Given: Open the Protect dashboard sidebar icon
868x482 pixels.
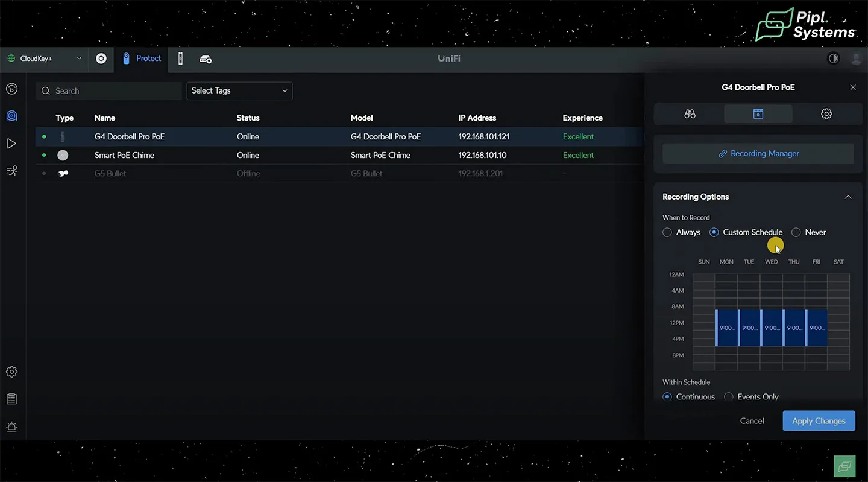Looking at the screenshot, I should [11, 89].
